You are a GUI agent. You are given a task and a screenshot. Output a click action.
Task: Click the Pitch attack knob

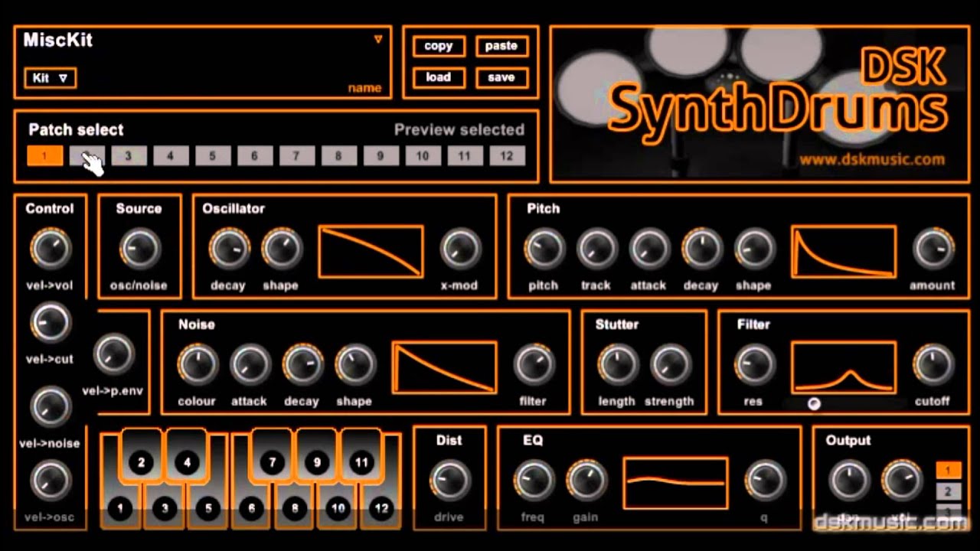tap(649, 249)
